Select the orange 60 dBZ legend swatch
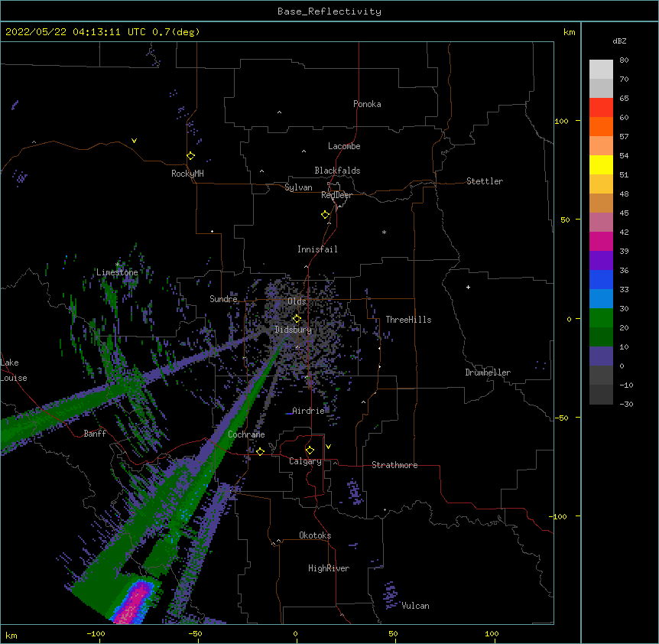Screen dimensions: 659x644 (x=601, y=126)
